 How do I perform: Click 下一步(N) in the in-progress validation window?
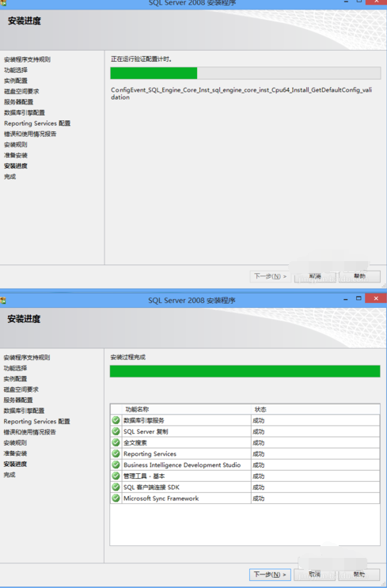(x=270, y=276)
